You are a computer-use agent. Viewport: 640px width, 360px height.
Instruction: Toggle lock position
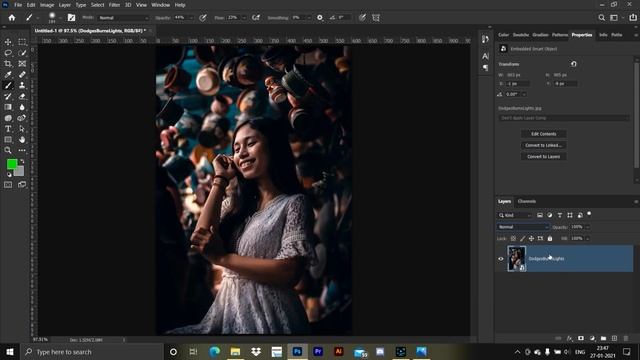click(x=531, y=238)
